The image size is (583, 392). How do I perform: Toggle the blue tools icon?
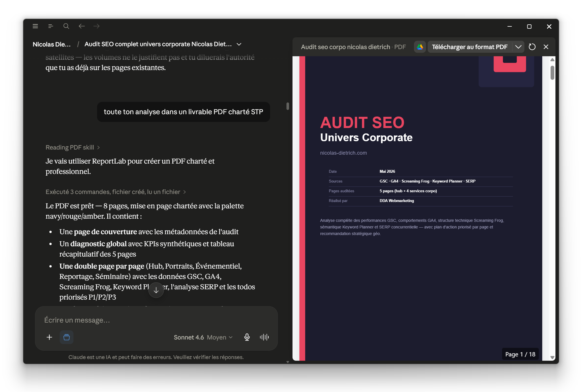pos(67,337)
